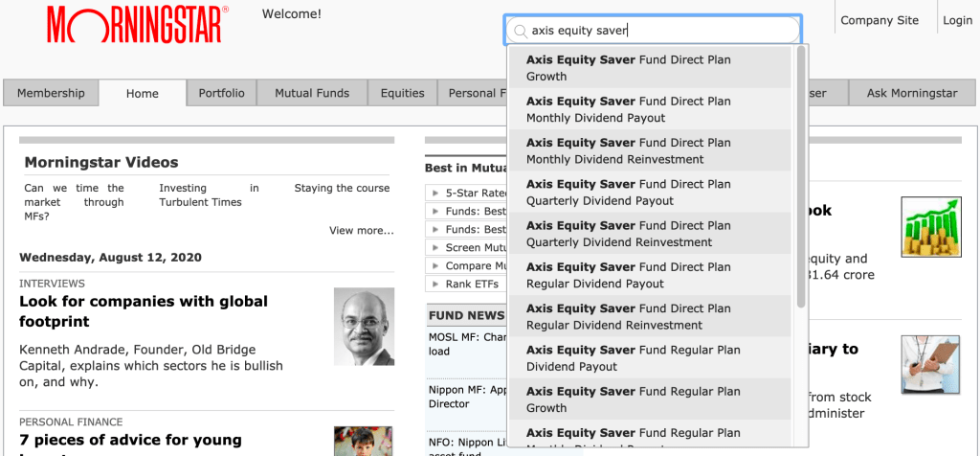Open Kenneth Andrade interview photo
980x456 pixels.
364,327
